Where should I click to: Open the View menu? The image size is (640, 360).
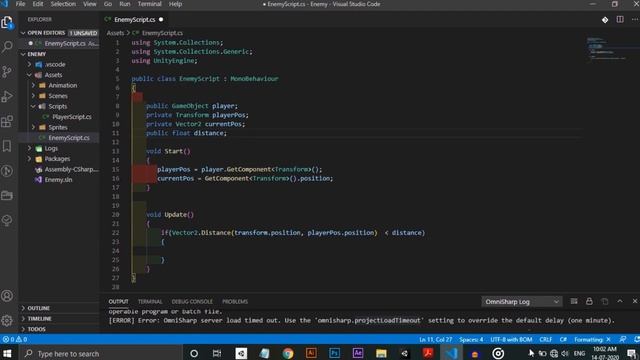coord(90,4)
